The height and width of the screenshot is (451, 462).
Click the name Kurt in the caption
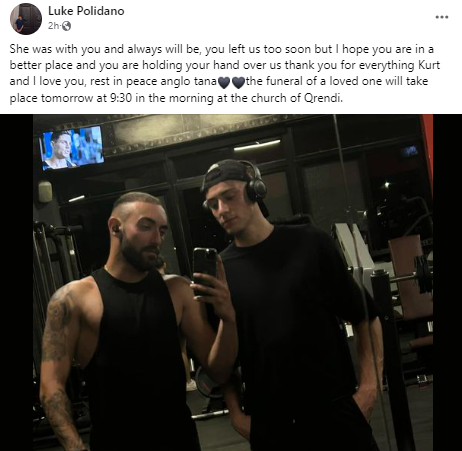(x=429, y=65)
